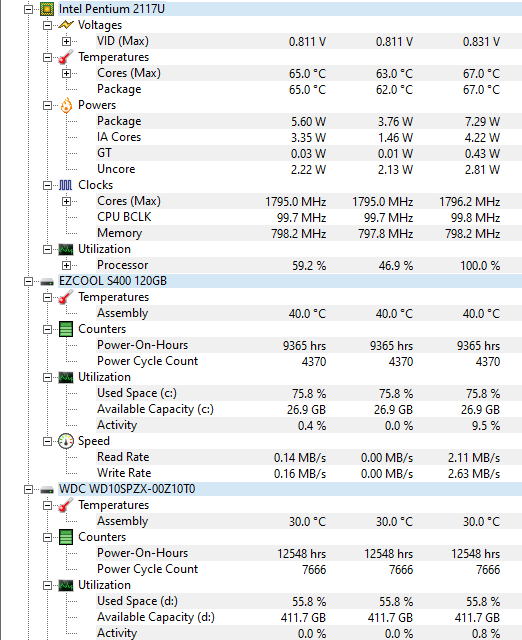Select the Available Capacity (d:) row
This screenshot has height=640, width=522.
click(309, 617)
